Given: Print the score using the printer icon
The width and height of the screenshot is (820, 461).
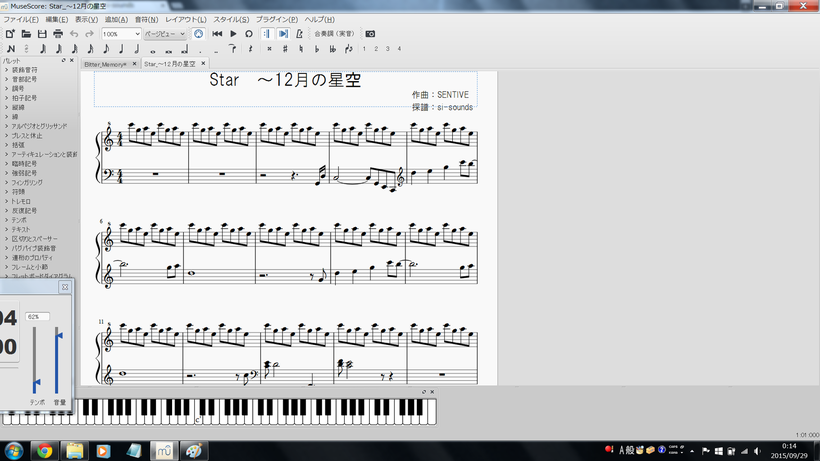Looking at the screenshot, I should coord(58,34).
